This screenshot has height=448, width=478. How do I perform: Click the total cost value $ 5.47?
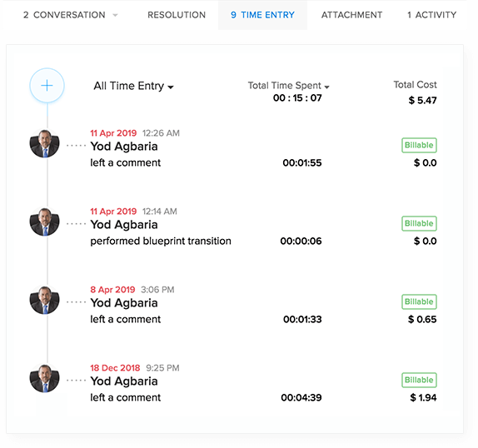coord(422,100)
